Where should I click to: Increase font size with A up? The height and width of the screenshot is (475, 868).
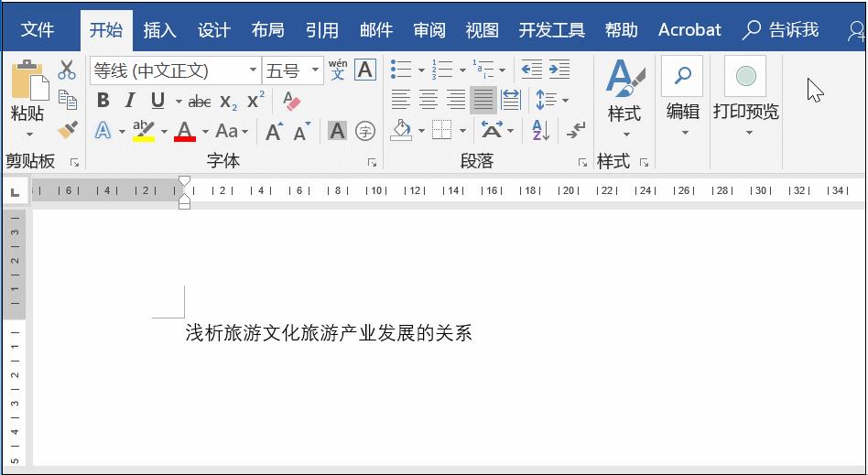click(274, 131)
